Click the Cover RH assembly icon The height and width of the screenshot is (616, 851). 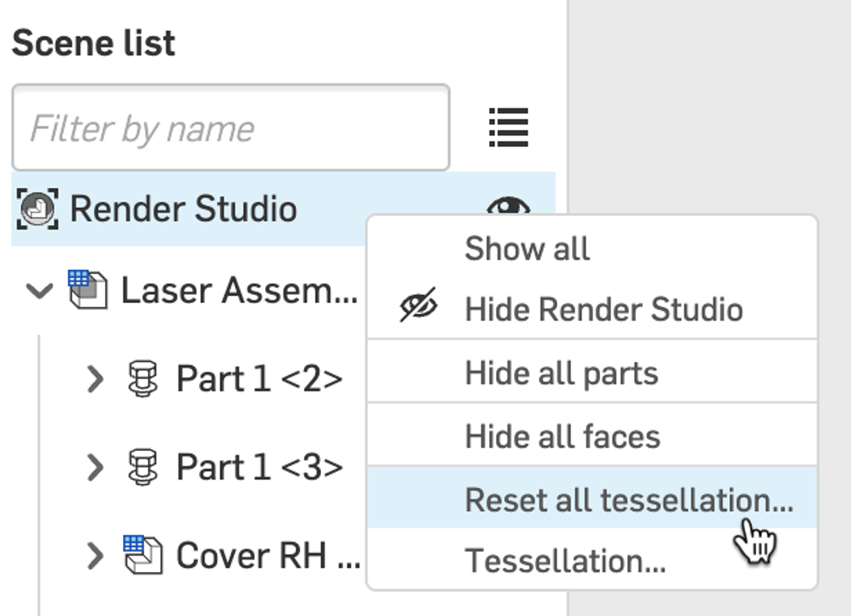[143, 555]
